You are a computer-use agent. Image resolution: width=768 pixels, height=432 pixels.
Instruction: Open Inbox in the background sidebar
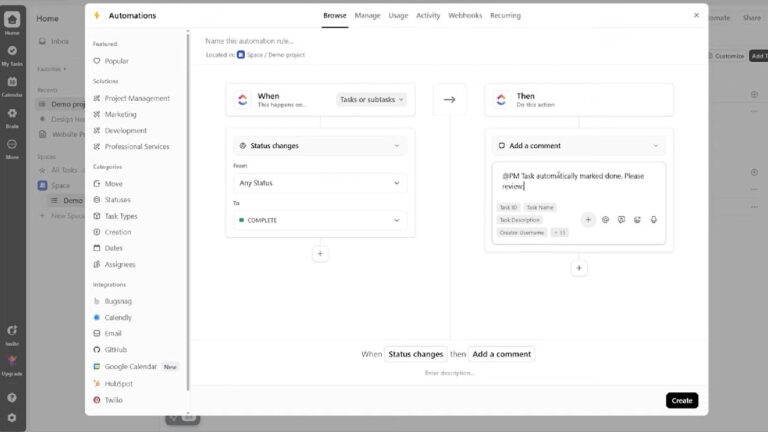coord(54,42)
